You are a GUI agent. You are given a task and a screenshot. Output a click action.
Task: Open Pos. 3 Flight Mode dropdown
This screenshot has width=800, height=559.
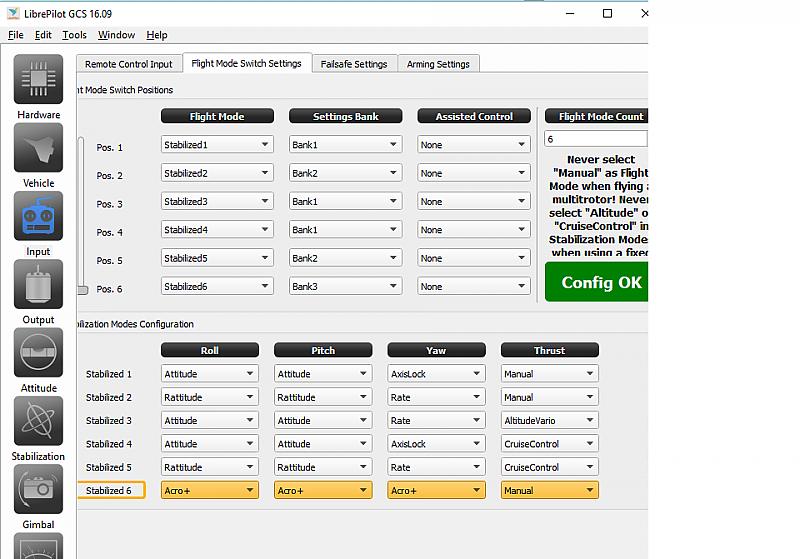217,201
